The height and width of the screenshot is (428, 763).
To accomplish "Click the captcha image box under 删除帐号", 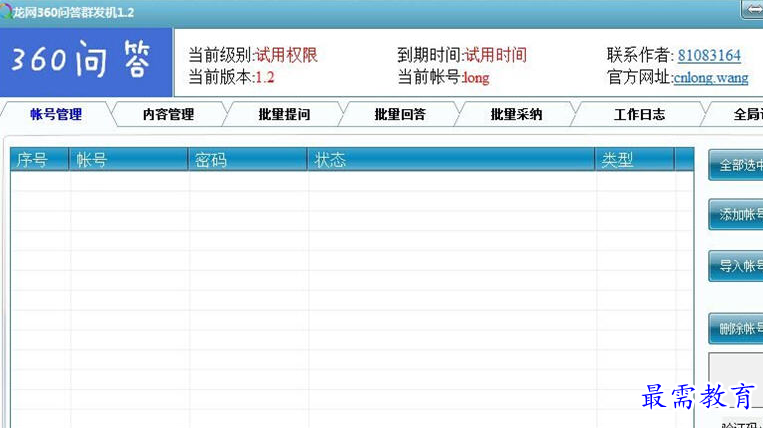I will tap(736, 379).
